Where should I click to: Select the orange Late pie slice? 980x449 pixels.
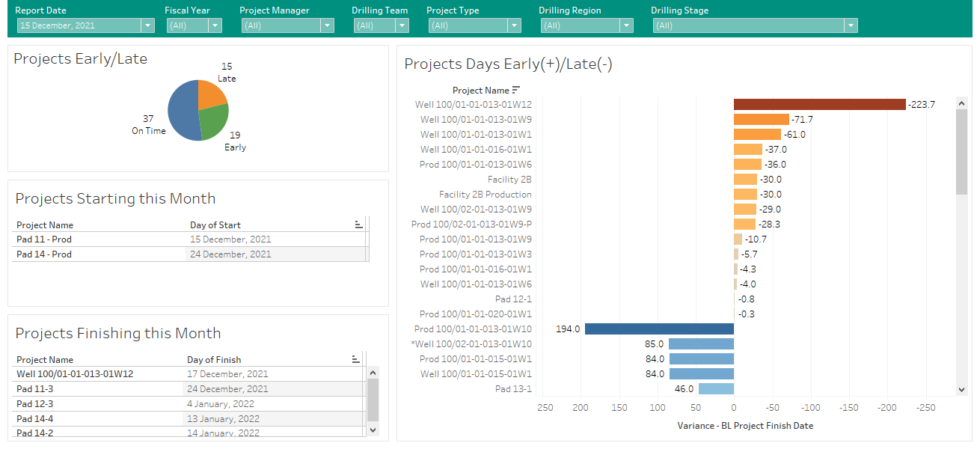211,95
